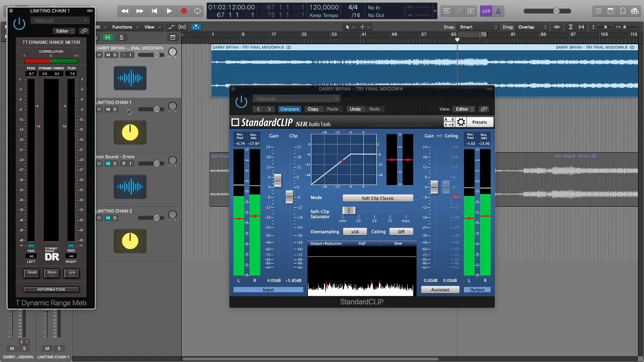Toggle the green H hide-tracks button
The height and width of the screenshot is (362, 644).
coord(108,38)
